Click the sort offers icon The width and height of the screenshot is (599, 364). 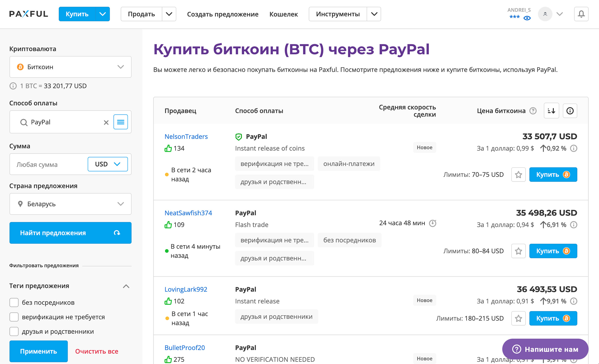[x=551, y=111]
